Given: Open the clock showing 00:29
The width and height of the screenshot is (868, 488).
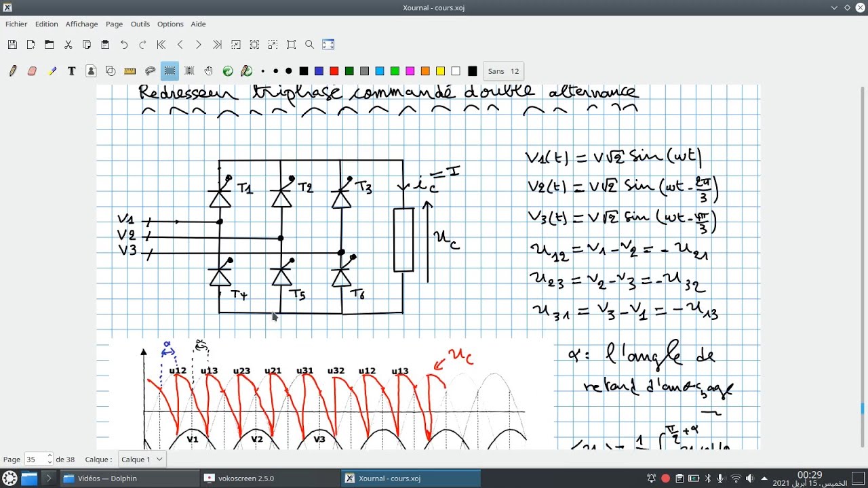Looking at the screenshot, I should (x=810, y=479).
